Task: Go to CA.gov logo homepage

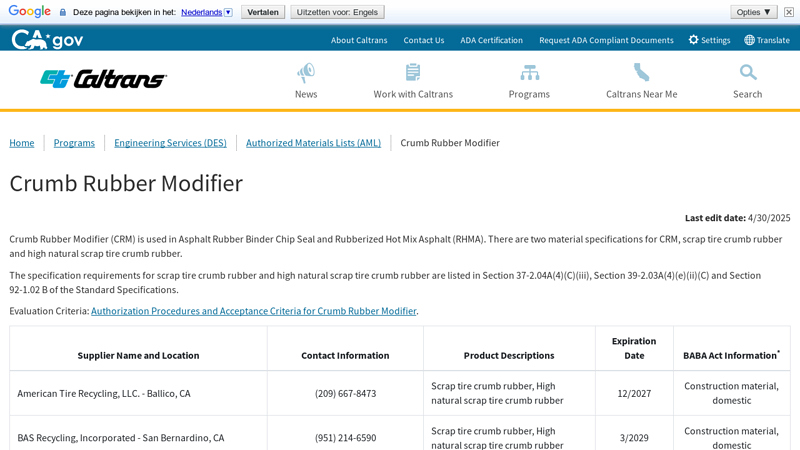Action: (47, 39)
